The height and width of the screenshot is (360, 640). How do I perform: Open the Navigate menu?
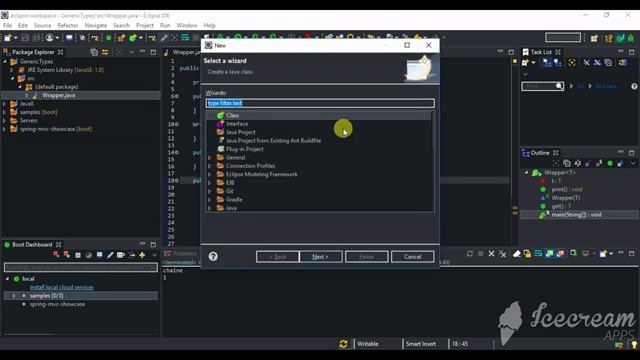pyautogui.click(x=96, y=25)
